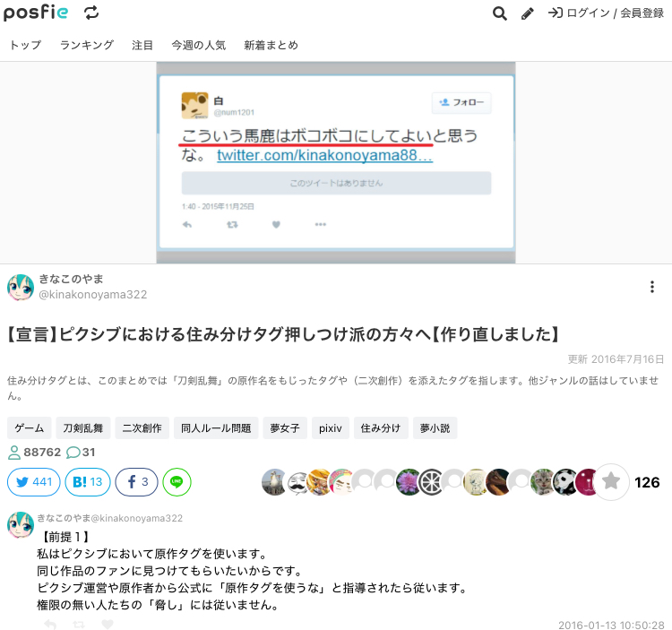The width and height of the screenshot is (672, 630).
Task: Select 新着まとめ navigation item
Action: 271,45
